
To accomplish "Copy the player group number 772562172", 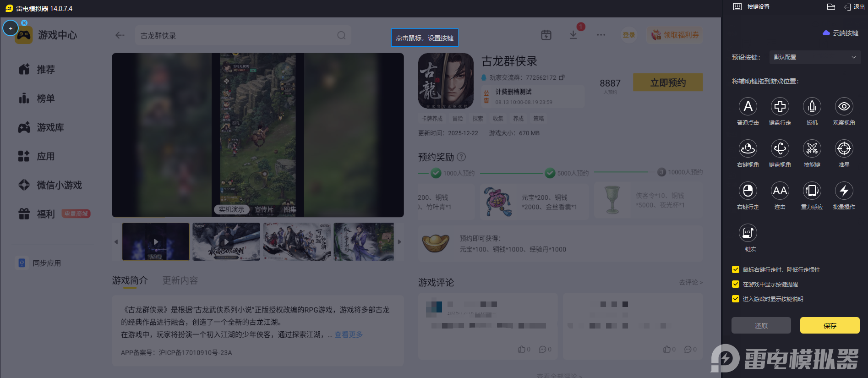I will pyautogui.click(x=562, y=77).
